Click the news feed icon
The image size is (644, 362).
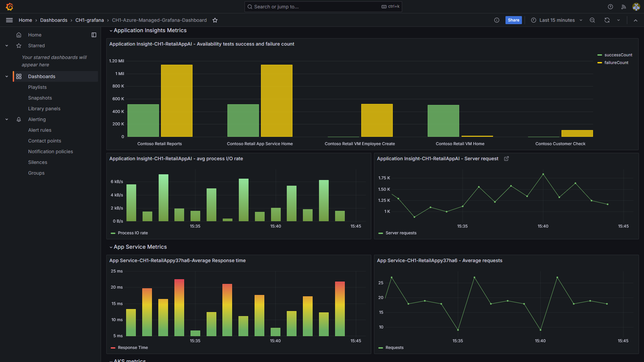coord(624,7)
